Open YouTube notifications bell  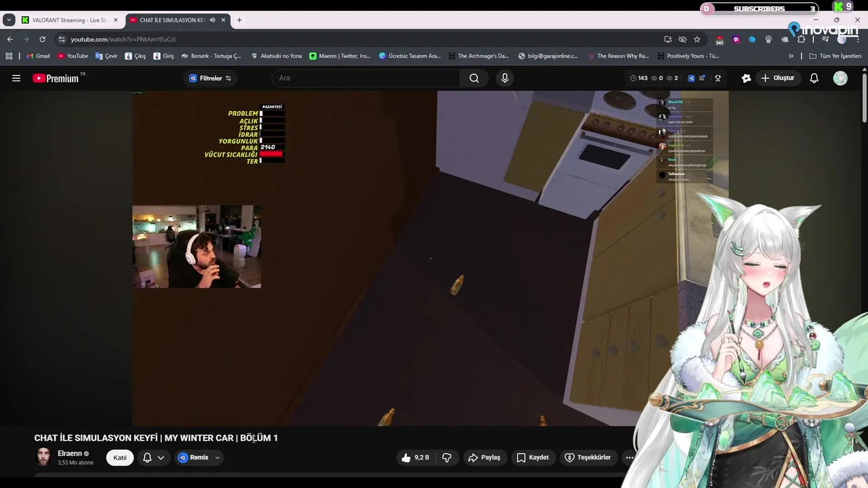point(814,78)
